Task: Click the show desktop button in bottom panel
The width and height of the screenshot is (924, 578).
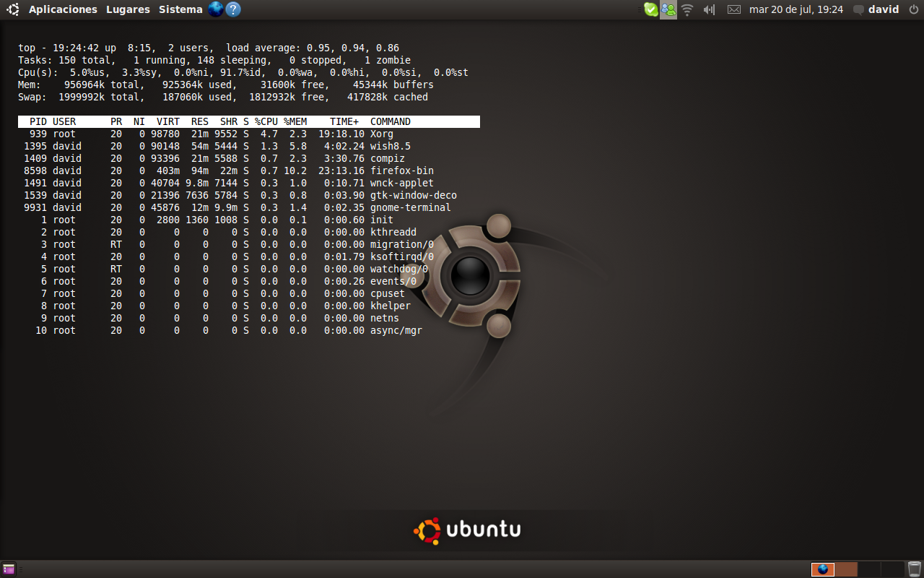Action: (x=9, y=569)
